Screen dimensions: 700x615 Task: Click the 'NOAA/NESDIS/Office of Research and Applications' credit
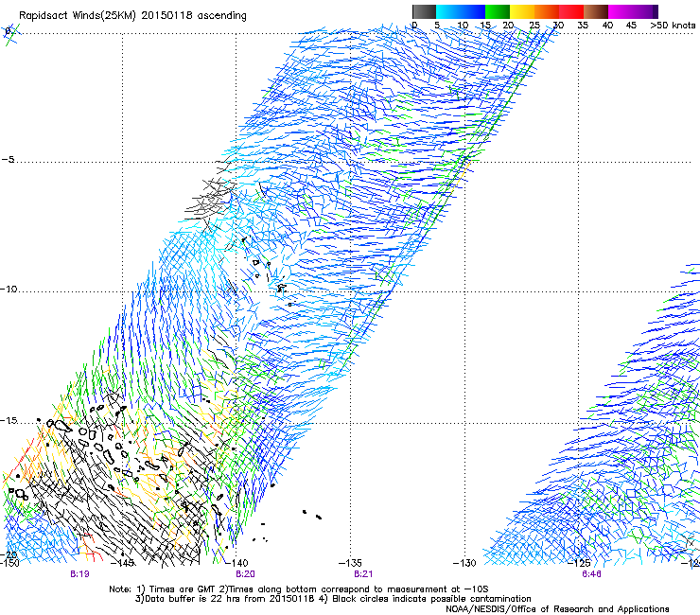(557, 609)
